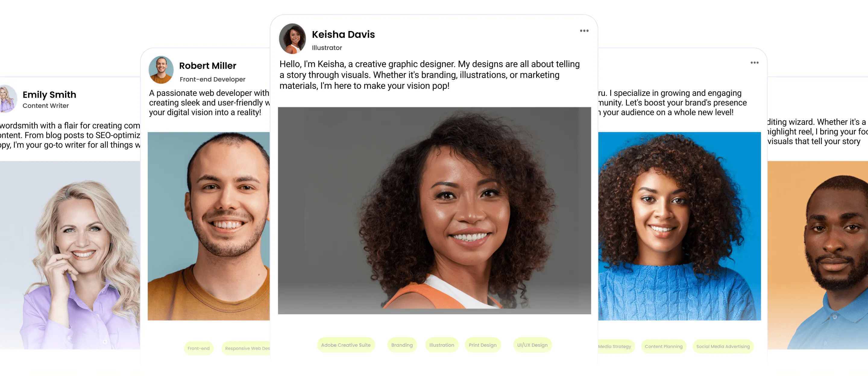Click Robert Miller's round avatar
Screen dimensions: 868x376
coord(161,70)
